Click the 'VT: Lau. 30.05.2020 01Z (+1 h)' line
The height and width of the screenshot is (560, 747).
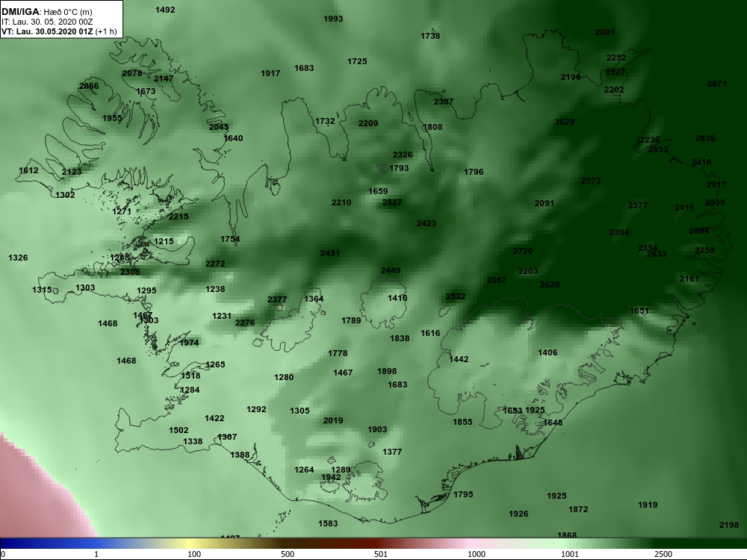coord(59,32)
